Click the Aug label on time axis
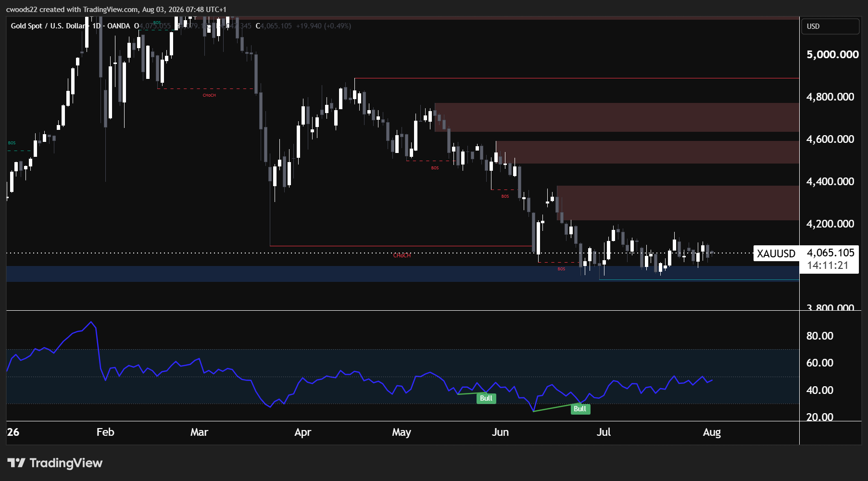This screenshot has height=481, width=868. 712,432
